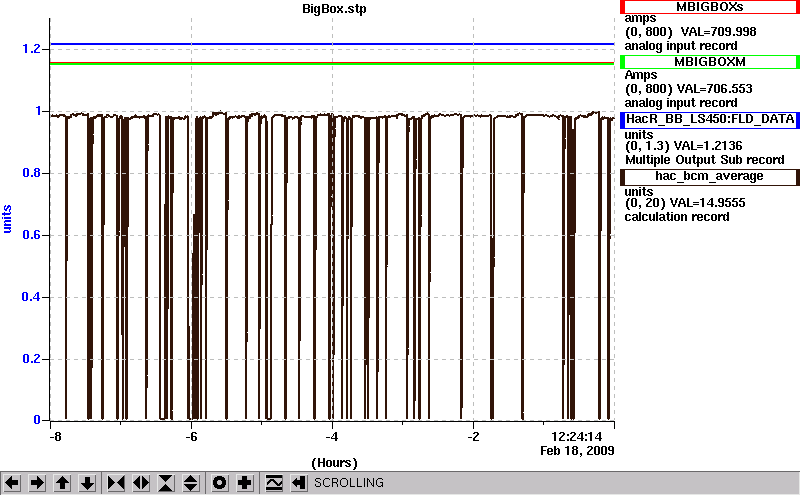
Task: Click the plus toolbar icon
Action: 245,483
